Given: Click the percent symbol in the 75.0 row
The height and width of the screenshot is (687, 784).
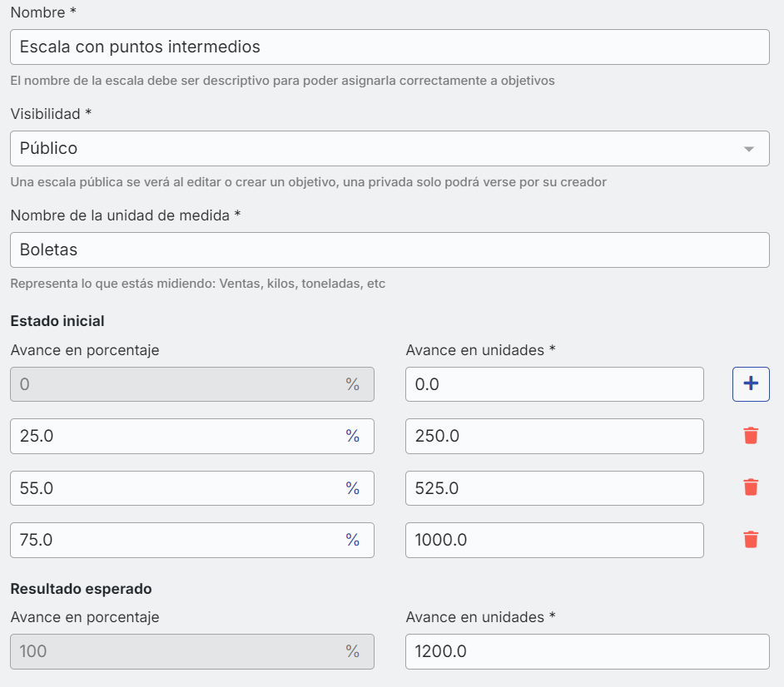Looking at the screenshot, I should click(x=353, y=540).
